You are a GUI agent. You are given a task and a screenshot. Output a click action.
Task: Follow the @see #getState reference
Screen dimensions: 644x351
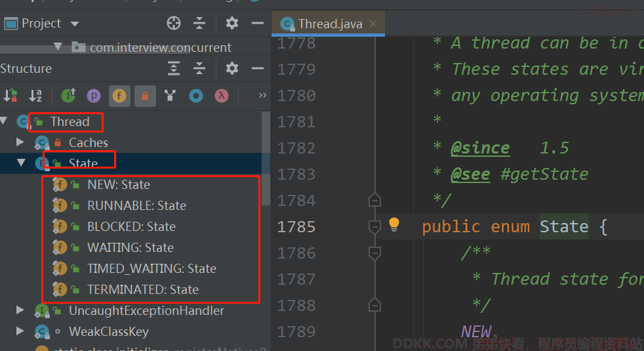pyautogui.click(x=544, y=175)
